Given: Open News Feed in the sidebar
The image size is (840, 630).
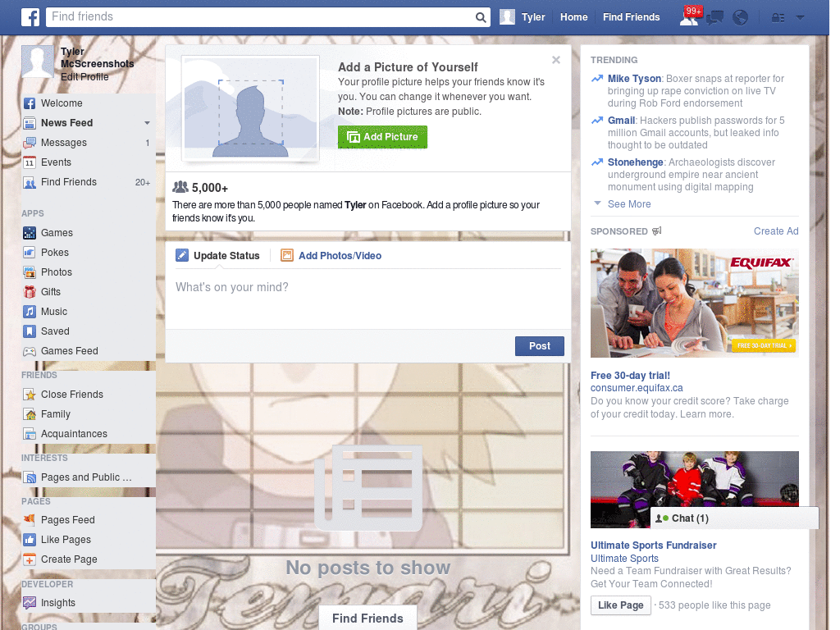Looking at the screenshot, I should coord(67,123).
